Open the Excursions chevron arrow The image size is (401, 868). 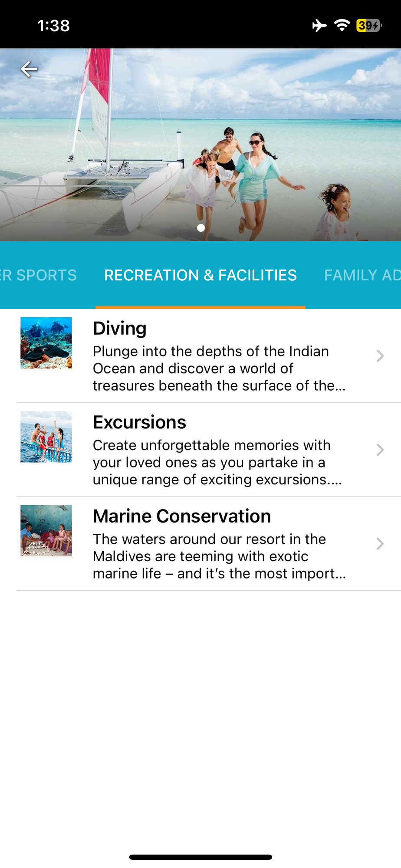point(380,450)
